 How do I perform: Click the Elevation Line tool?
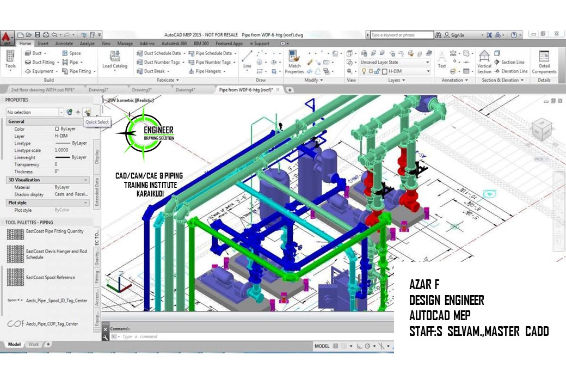pyautogui.click(x=511, y=71)
